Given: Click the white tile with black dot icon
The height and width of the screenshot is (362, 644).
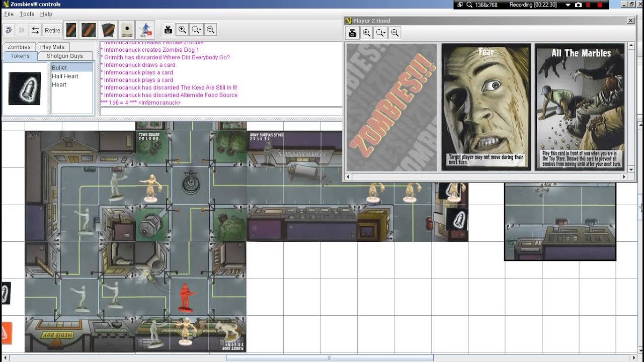Looking at the screenshot, I should click(127, 30).
